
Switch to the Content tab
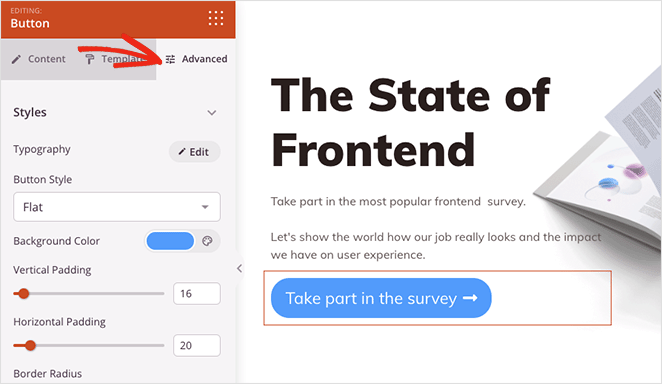[39, 59]
